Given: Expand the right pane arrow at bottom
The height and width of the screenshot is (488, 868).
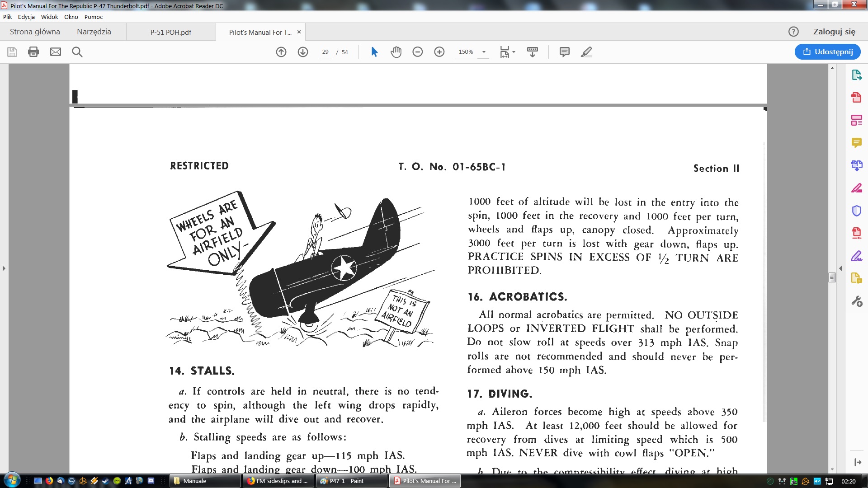Looking at the screenshot, I should point(858,462).
